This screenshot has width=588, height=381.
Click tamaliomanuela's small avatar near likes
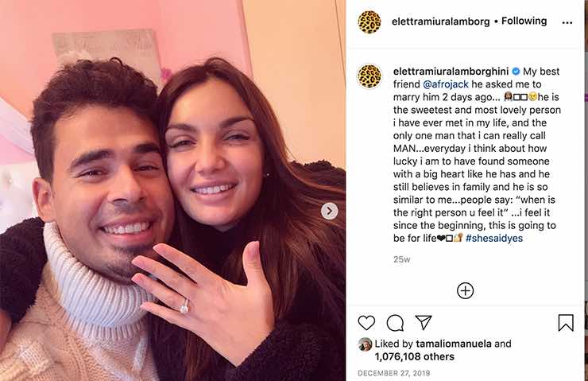click(365, 344)
